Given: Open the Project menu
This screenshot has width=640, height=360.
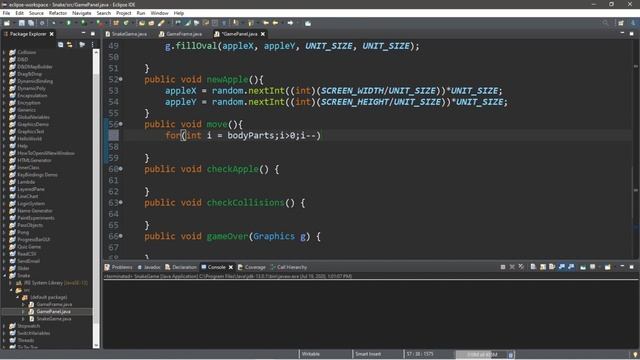Looking at the screenshot, I should [124, 13].
